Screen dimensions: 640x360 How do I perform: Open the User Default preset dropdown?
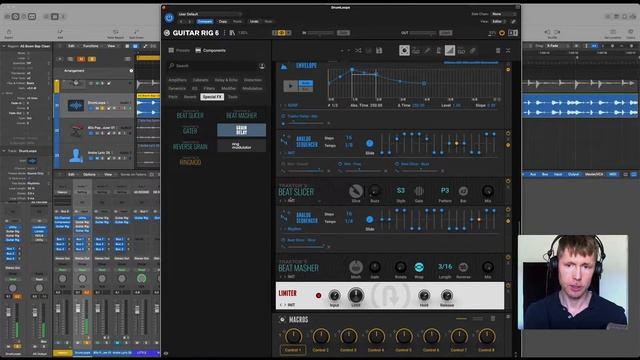point(209,14)
